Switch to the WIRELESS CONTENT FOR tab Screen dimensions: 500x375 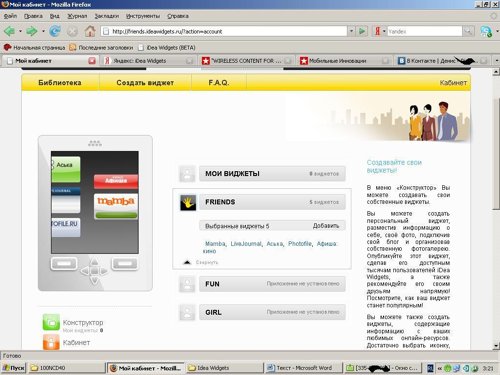[247, 61]
